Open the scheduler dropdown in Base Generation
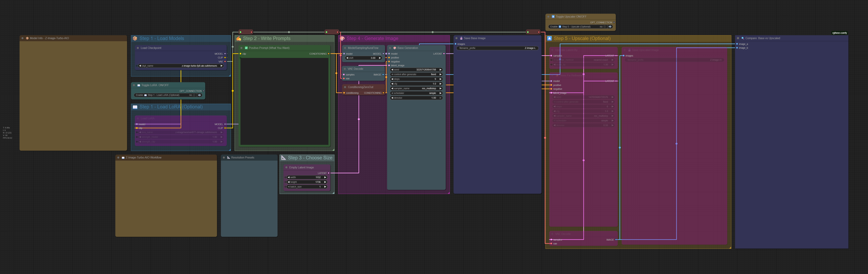The image size is (868, 274). pos(416,93)
